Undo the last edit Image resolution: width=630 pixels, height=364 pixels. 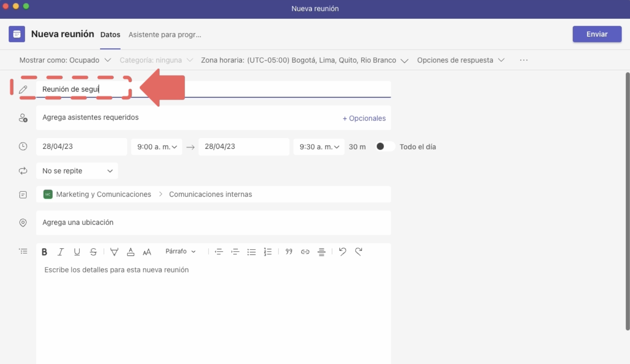[343, 252]
